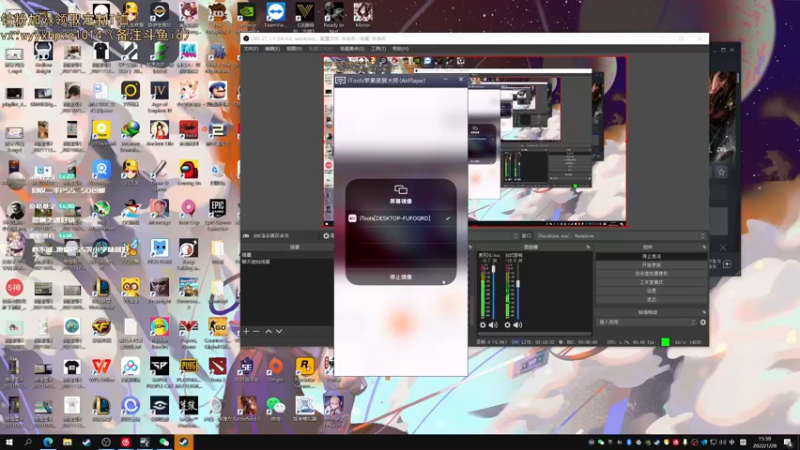Open taskbar search magnifier
The height and width of the screenshot is (450, 800).
pos(28,442)
